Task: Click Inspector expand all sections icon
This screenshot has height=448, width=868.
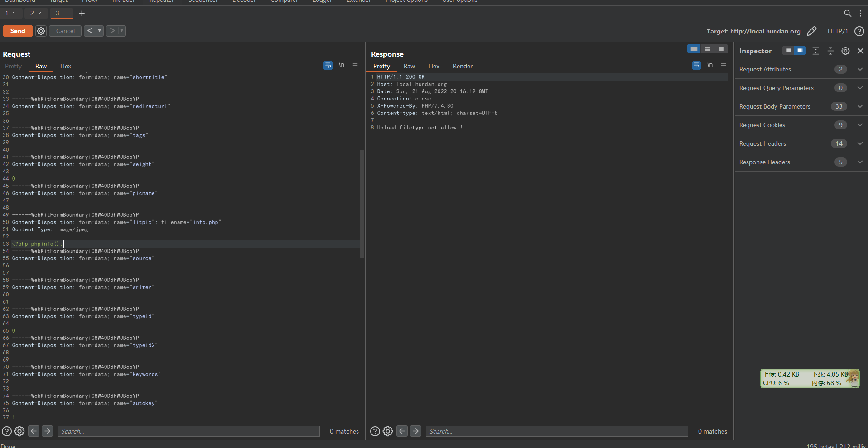Action: pyautogui.click(x=815, y=51)
